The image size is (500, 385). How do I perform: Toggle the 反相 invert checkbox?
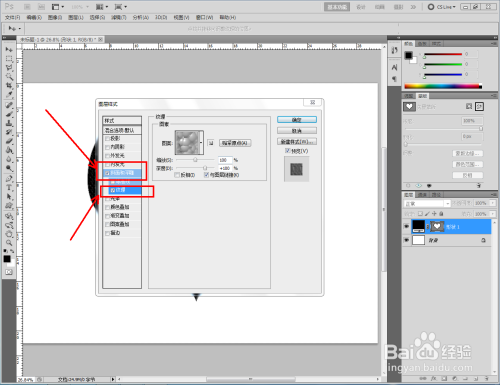click(x=177, y=175)
